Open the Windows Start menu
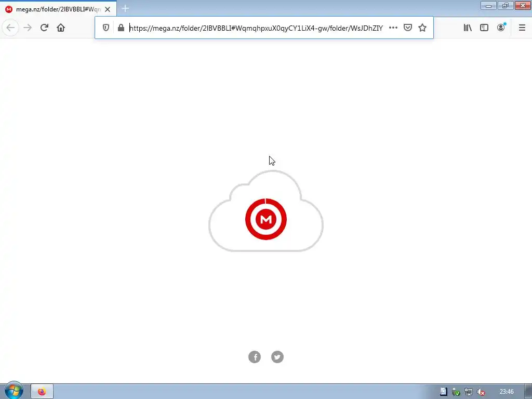 (14, 391)
